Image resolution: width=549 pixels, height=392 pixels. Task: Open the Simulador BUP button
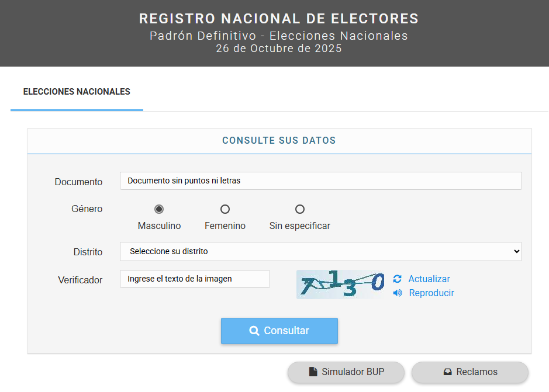[x=346, y=372]
